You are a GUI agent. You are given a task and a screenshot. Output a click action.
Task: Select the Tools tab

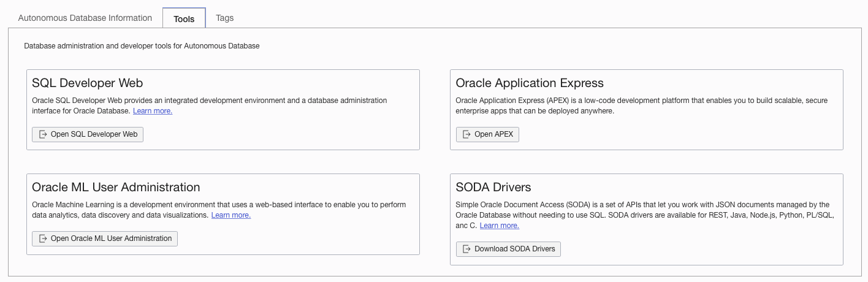point(184,19)
